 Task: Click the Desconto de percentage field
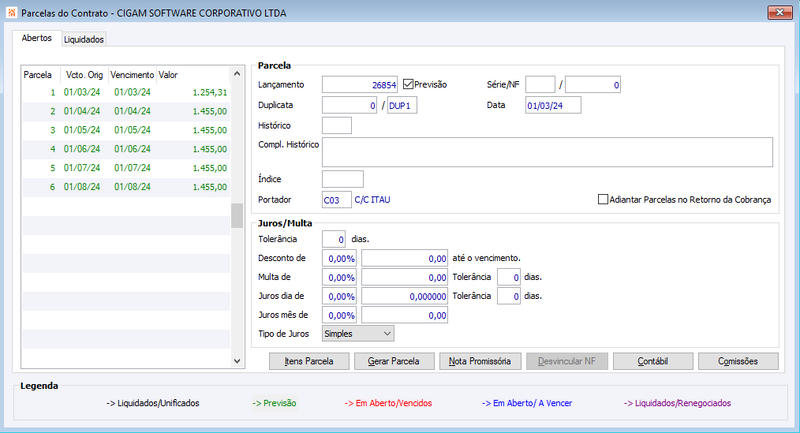click(339, 259)
